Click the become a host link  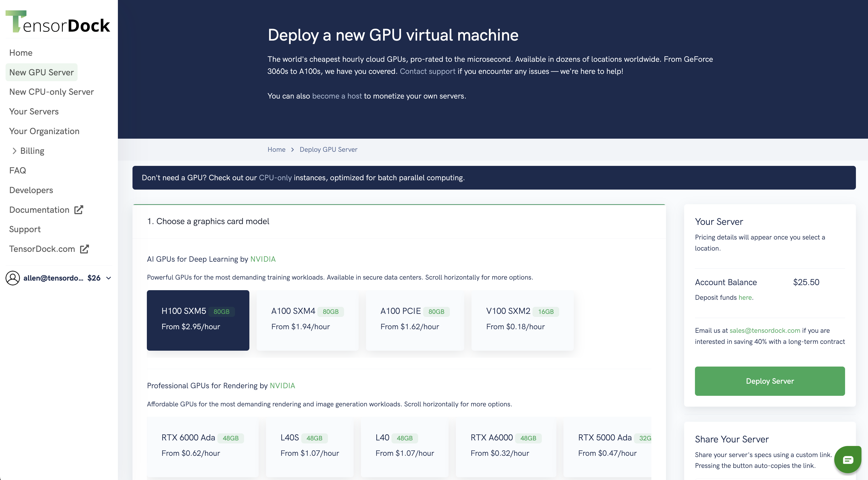(337, 96)
